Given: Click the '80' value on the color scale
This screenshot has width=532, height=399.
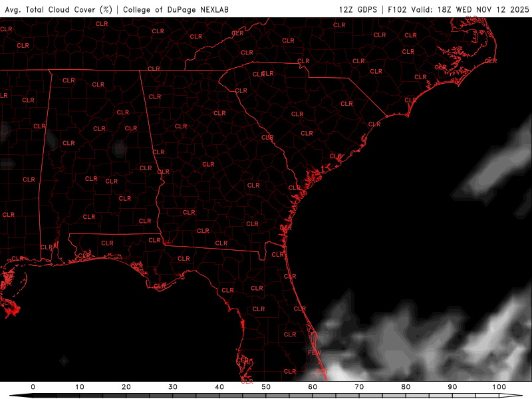Looking at the screenshot, I should coord(406,387).
